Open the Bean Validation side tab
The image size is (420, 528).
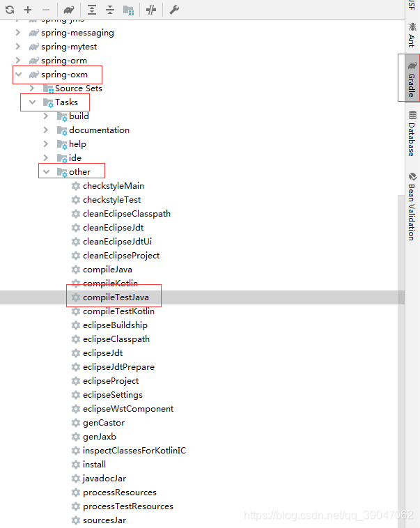point(412,207)
